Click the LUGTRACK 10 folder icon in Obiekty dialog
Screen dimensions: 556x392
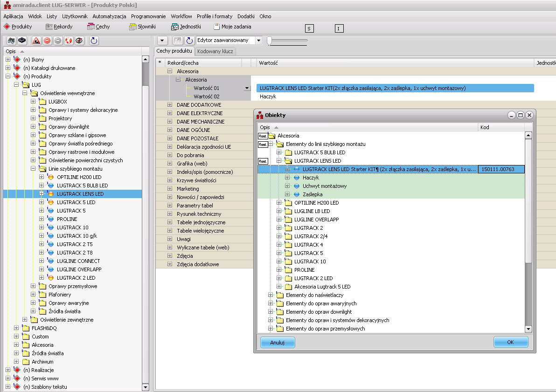(288, 261)
